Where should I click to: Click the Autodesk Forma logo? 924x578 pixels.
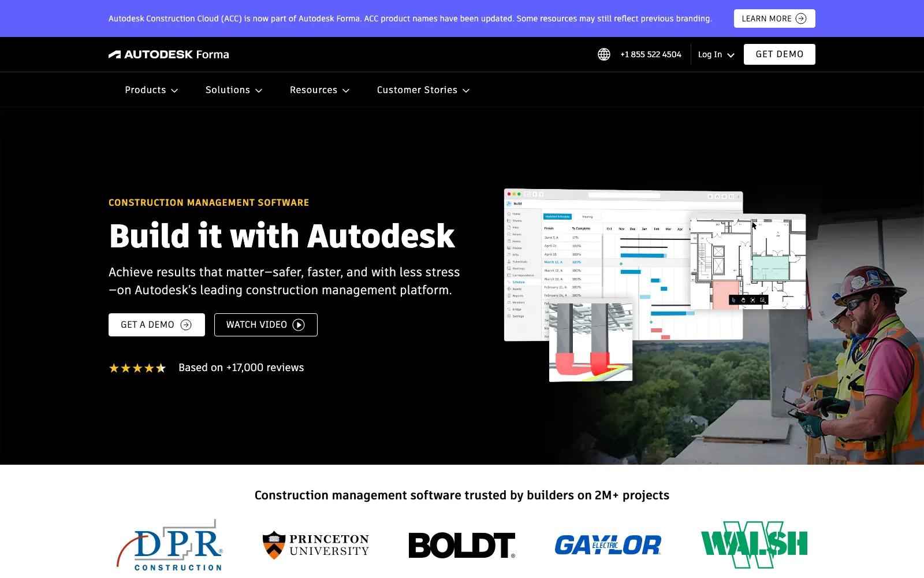click(x=169, y=54)
